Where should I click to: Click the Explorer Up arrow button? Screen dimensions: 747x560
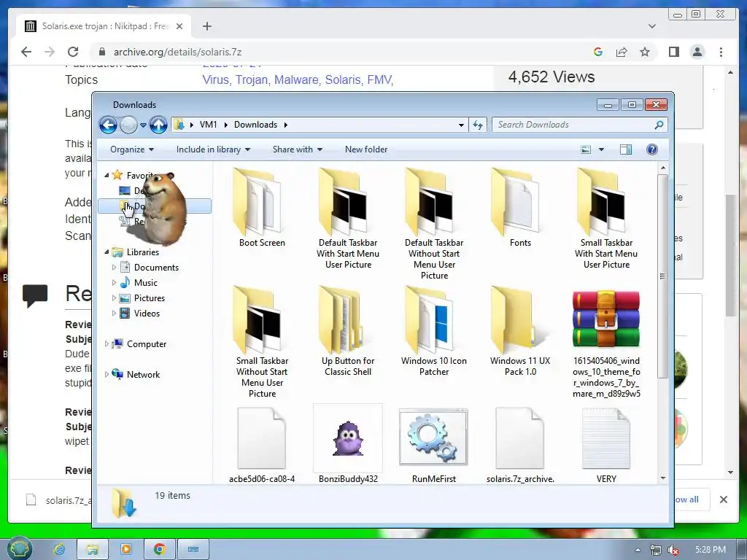click(x=158, y=125)
